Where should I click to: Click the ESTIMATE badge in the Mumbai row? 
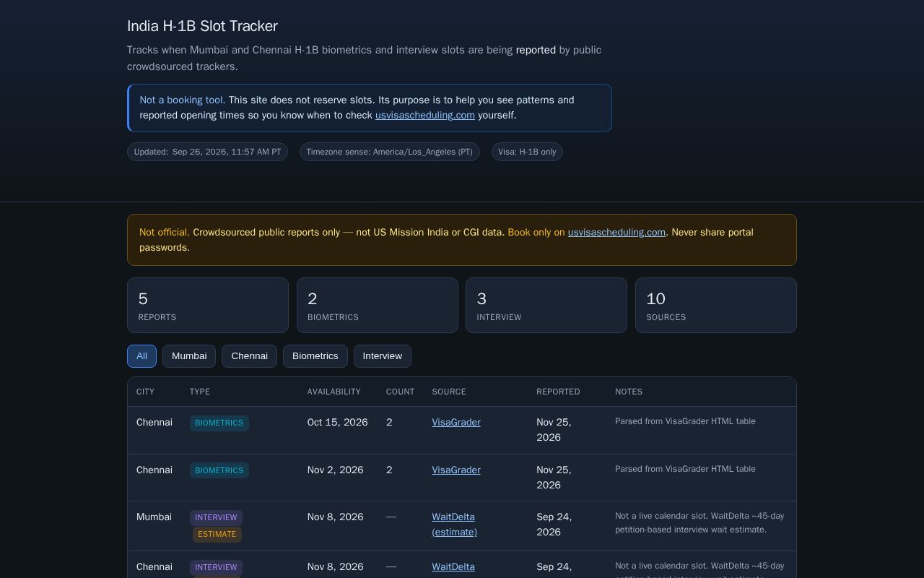[217, 535]
